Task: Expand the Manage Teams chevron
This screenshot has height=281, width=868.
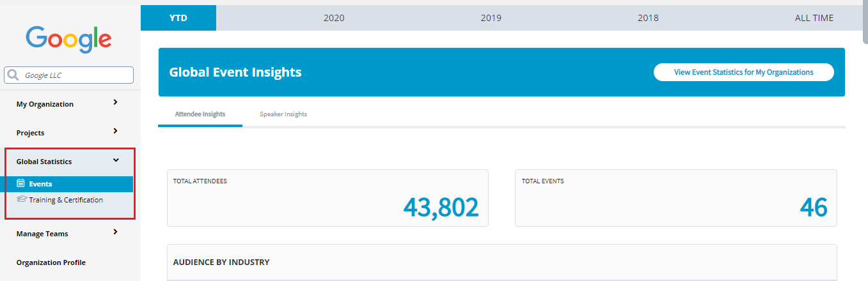Action: coord(115,231)
